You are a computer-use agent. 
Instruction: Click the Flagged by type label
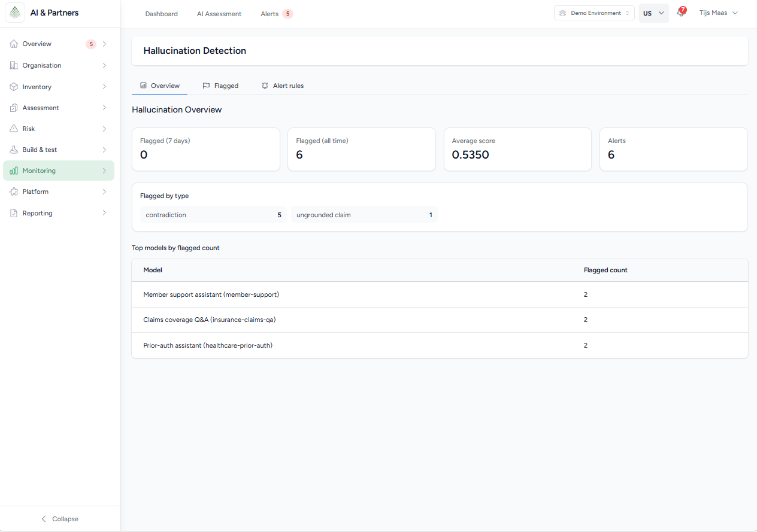click(x=164, y=196)
